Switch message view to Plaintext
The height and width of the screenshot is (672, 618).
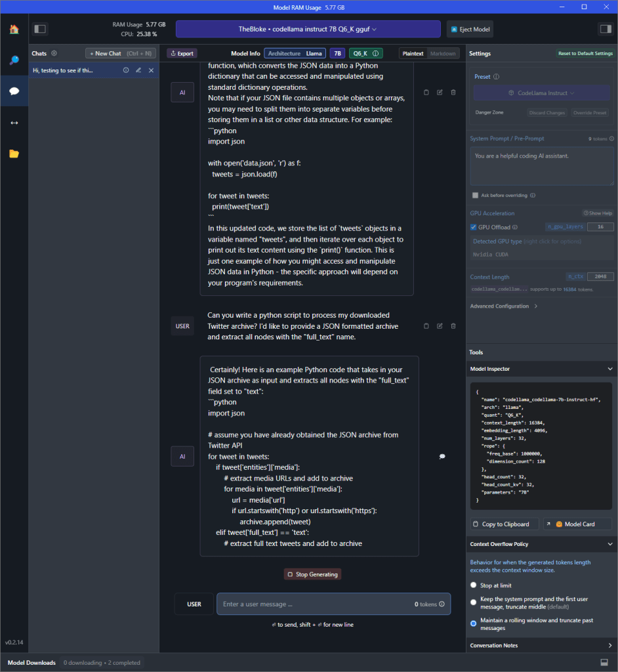[x=413, y=53]
